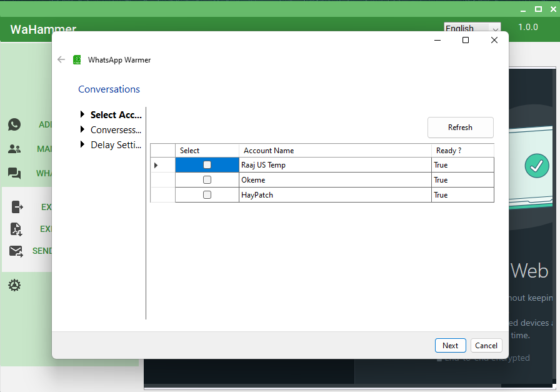Select the Okeme account checkbox

[x=207, y=180]
